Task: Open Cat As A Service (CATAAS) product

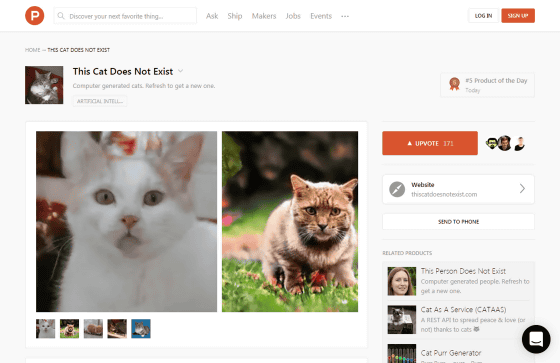Action: [x=463, y=310]
